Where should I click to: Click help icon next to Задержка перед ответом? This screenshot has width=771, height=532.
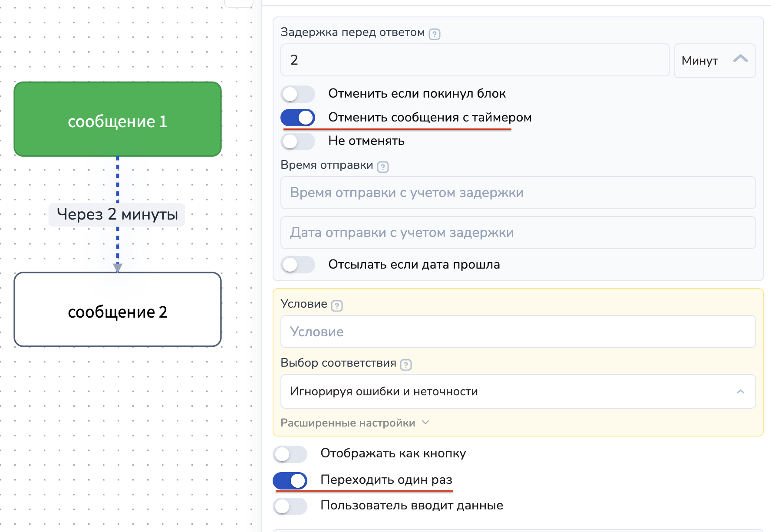[x=434, y=34]
